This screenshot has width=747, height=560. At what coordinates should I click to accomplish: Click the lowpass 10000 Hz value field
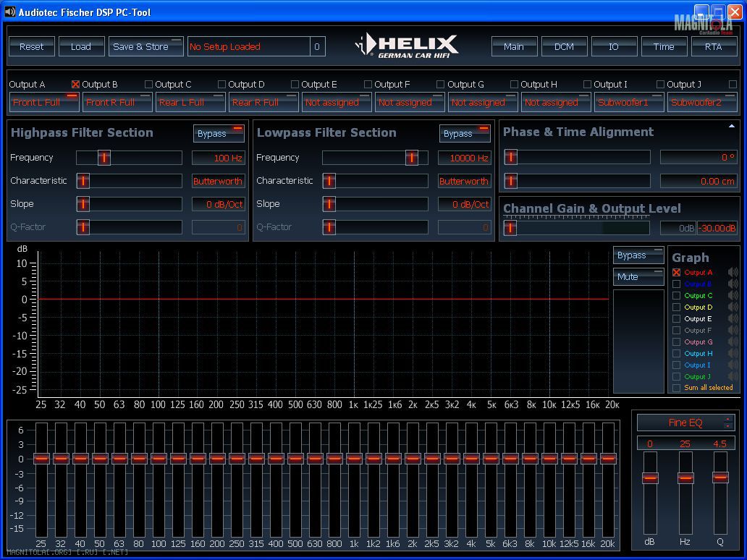pyautogui.click(x=465, y=158)
